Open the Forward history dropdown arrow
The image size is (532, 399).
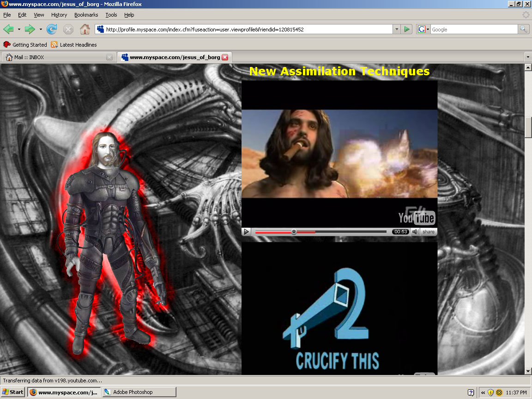41,30
